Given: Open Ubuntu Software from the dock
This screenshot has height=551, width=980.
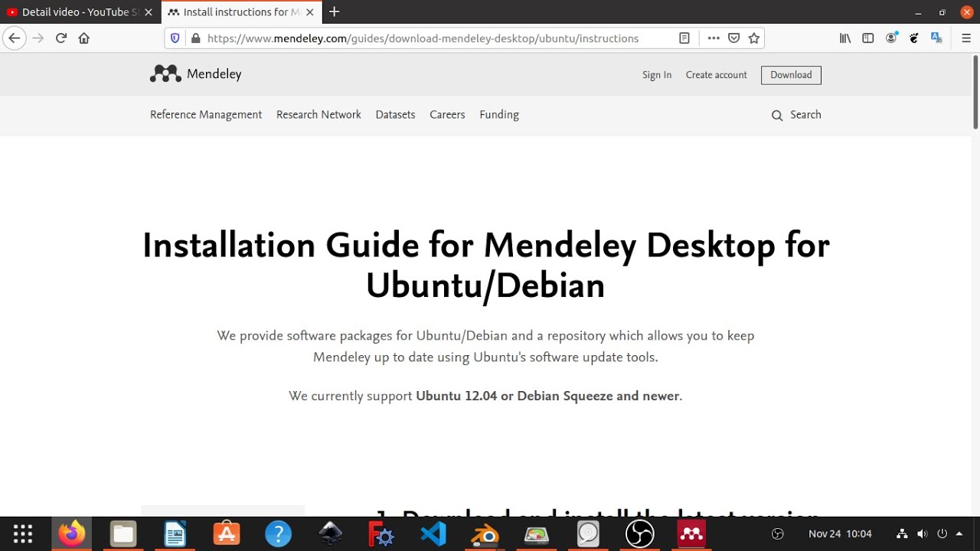Looking at the screenshot, I should click(x=227, y=534).
